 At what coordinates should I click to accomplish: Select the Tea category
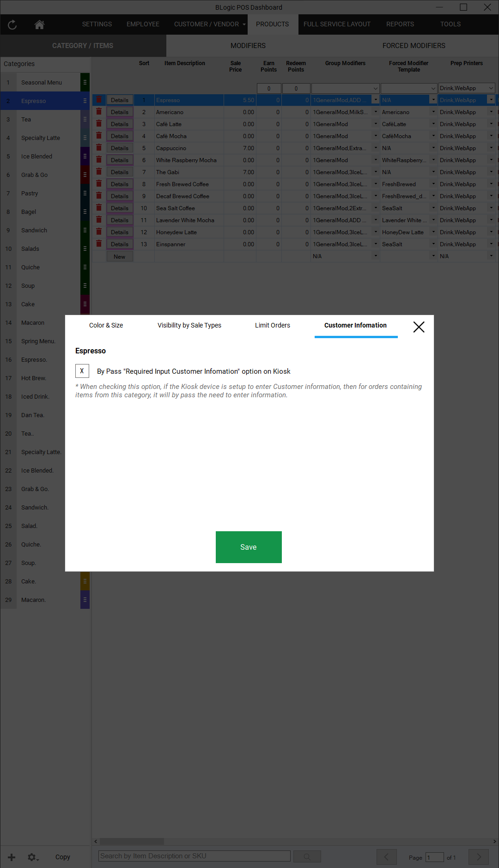41,119
